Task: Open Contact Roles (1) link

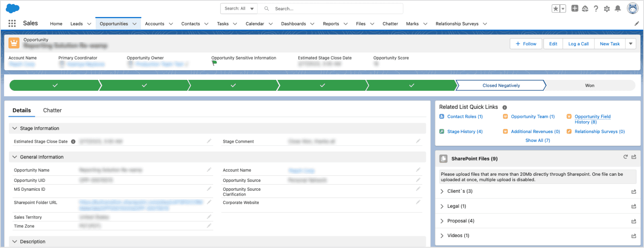Action: (465, 117)
